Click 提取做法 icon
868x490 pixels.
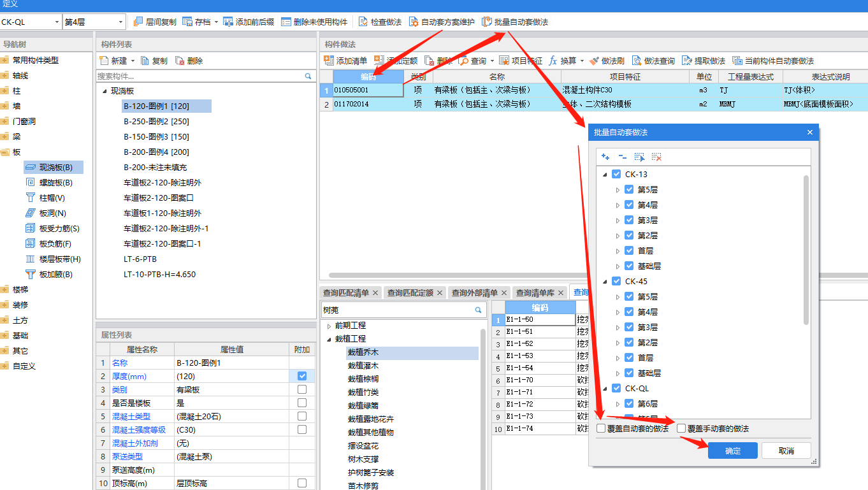(687, 61)
